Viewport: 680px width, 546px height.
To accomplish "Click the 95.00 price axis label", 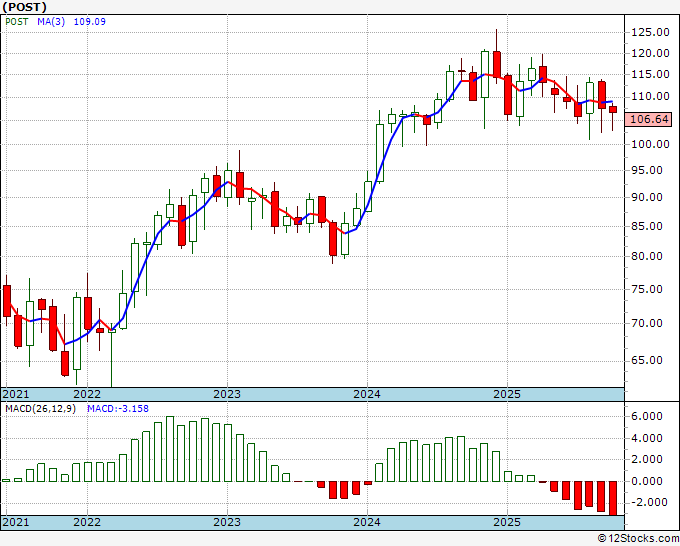I will (647, 170).
